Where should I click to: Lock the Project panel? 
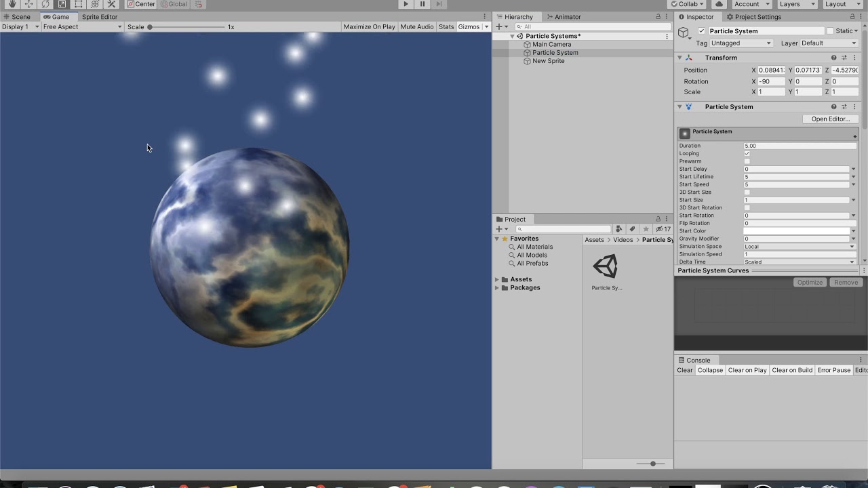pyautogui.click(x=658, y=219)
